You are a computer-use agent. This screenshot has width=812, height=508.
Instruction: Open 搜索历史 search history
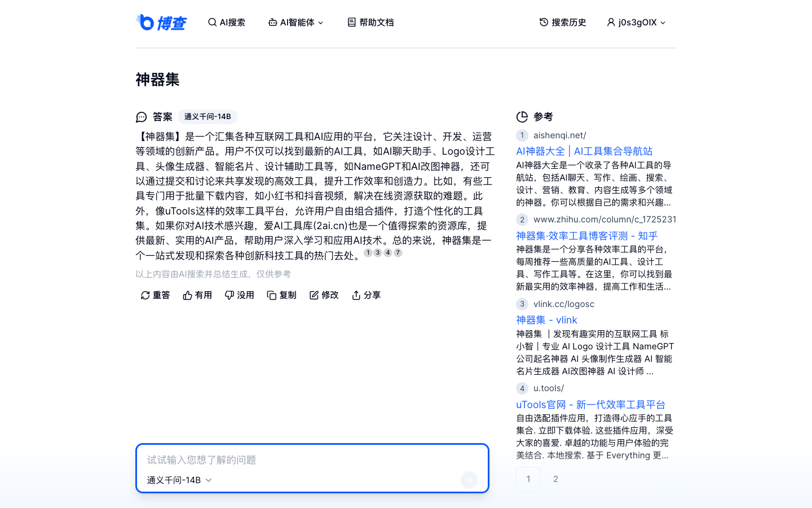point(562,22)
